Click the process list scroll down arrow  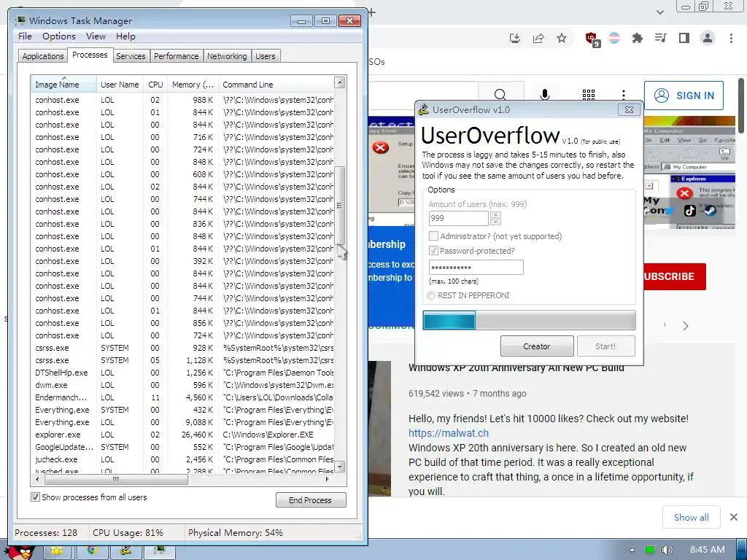pos(340,467)
